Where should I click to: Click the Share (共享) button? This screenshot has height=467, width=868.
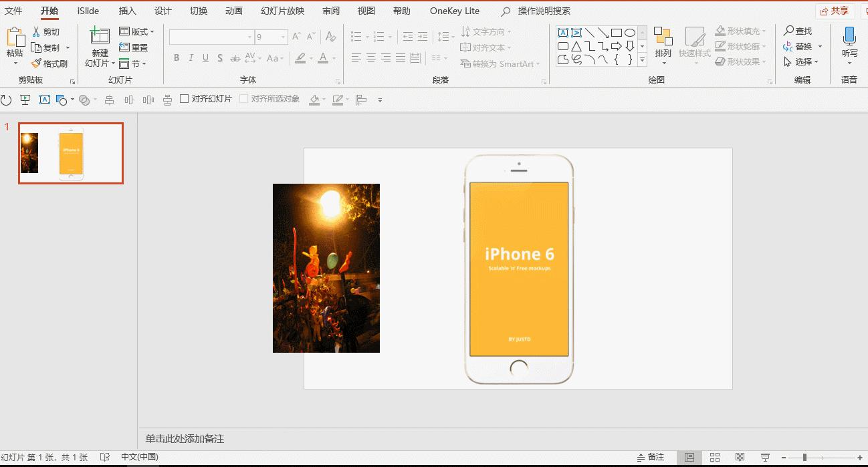(835, 11)
